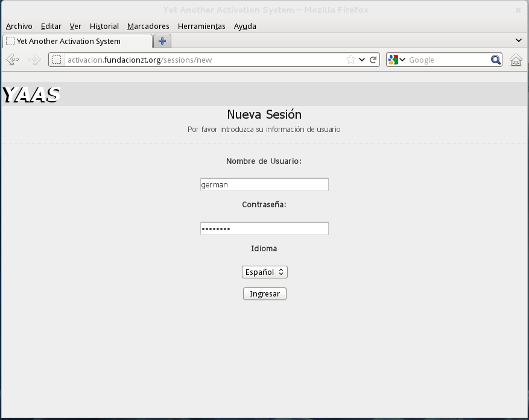The image size is (529, 420).
Task: Click the home button icon
Action: [x=516, y=60]
